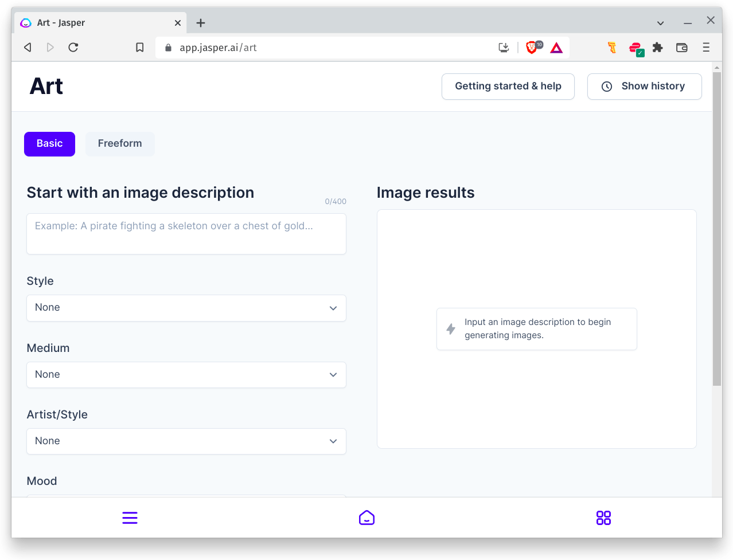This screenshot has width=733, height=560.
Task: Close the browser window
Action: 711,21
